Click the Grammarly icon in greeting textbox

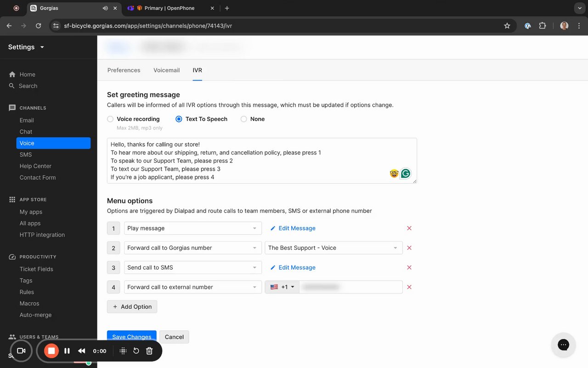click(405, 173)
